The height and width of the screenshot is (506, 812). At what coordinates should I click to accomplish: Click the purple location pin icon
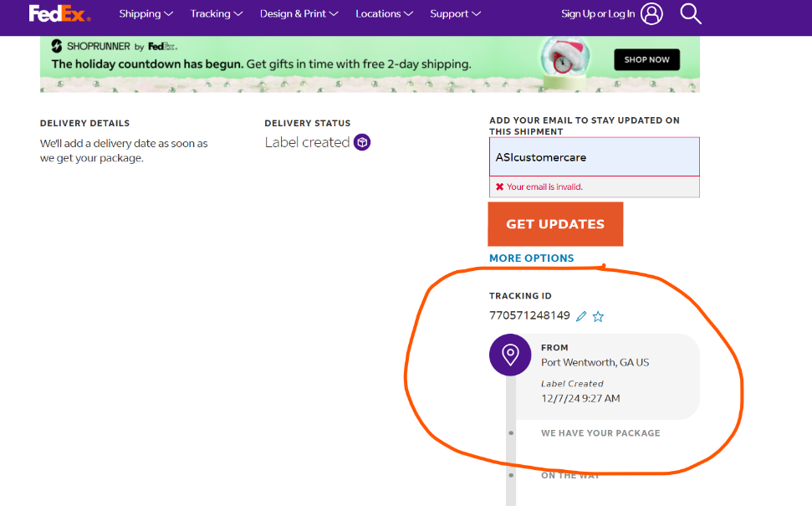tap(510, 355)
